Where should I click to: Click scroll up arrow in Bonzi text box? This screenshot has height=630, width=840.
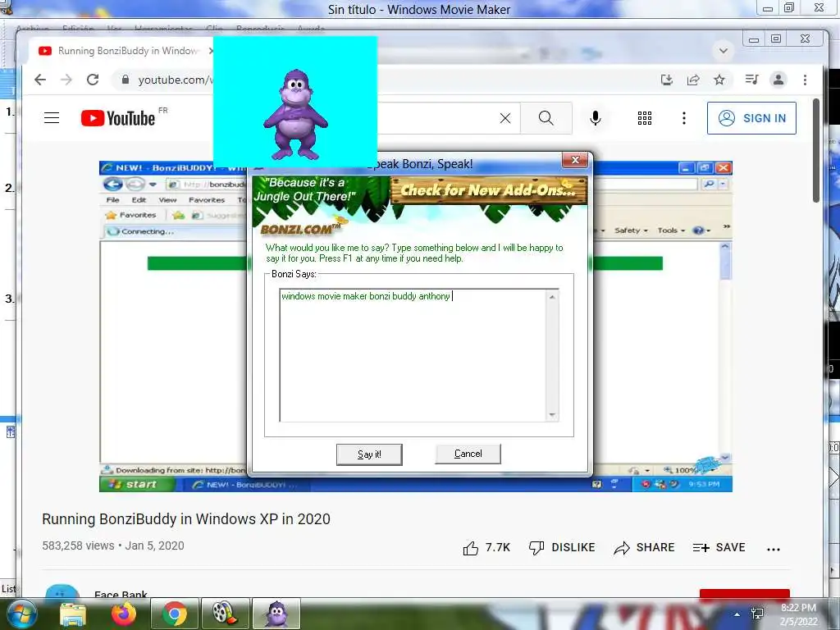point(552,297)
